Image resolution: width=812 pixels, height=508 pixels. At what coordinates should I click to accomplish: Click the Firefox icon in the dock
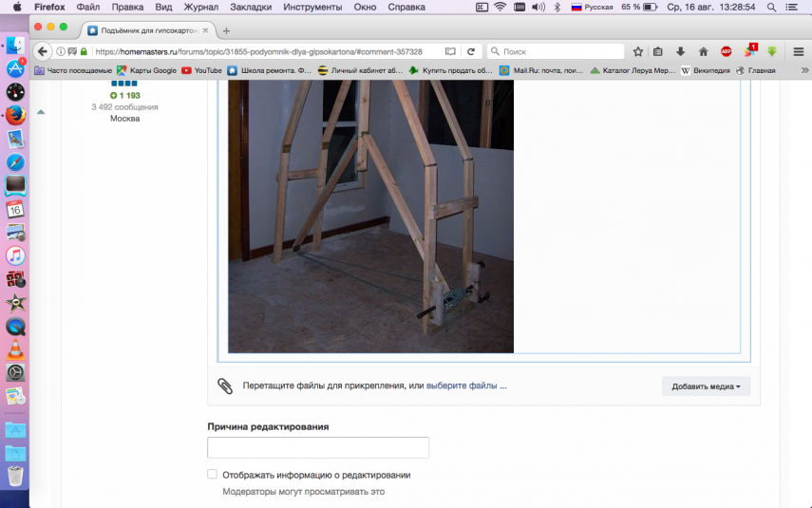pos(15,115)
